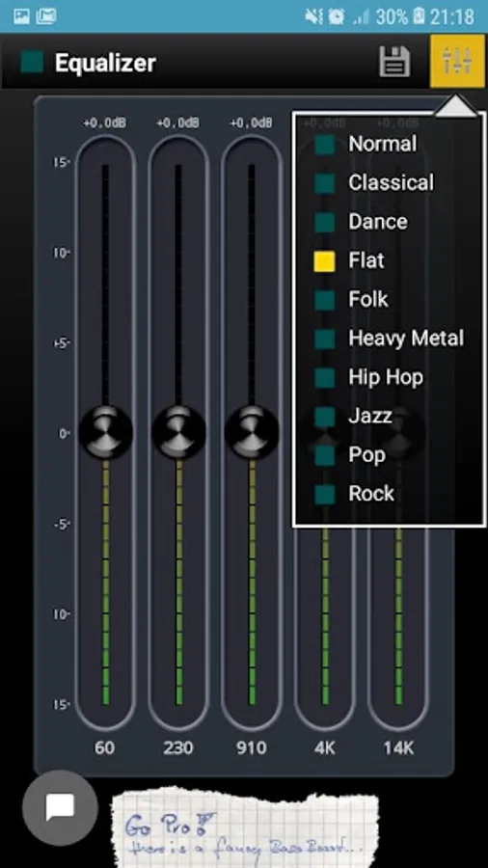Screen dimensions: 488x868
Task: Click the +0.0dB value above 60 band
Action: (x=104, y=122)
